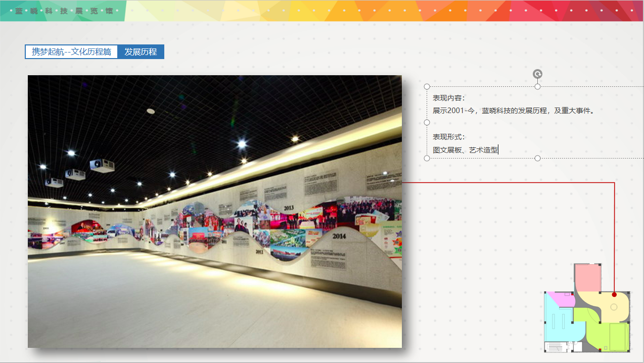Click the 表现形式 heading text

(449, 137)
